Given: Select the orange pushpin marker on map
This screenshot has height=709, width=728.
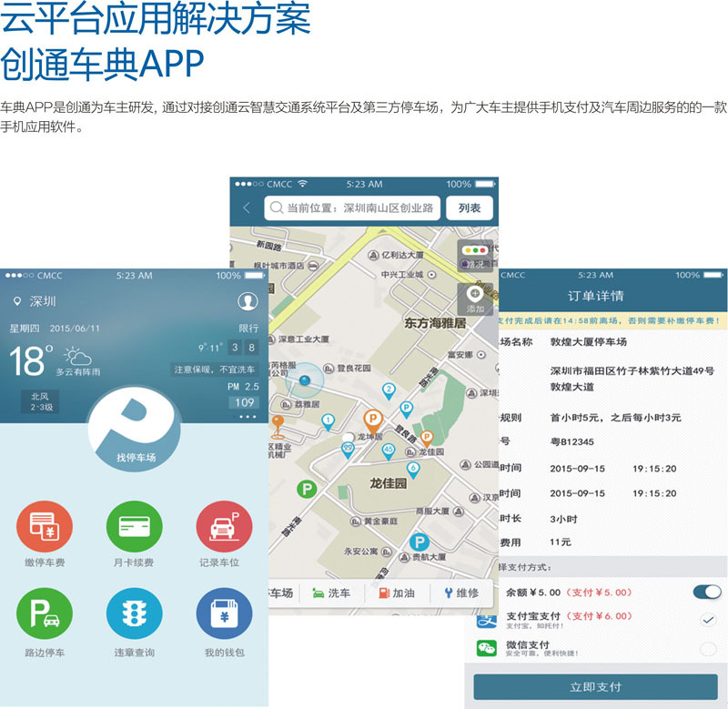Looking at the screenshot, I should (278, 427).
